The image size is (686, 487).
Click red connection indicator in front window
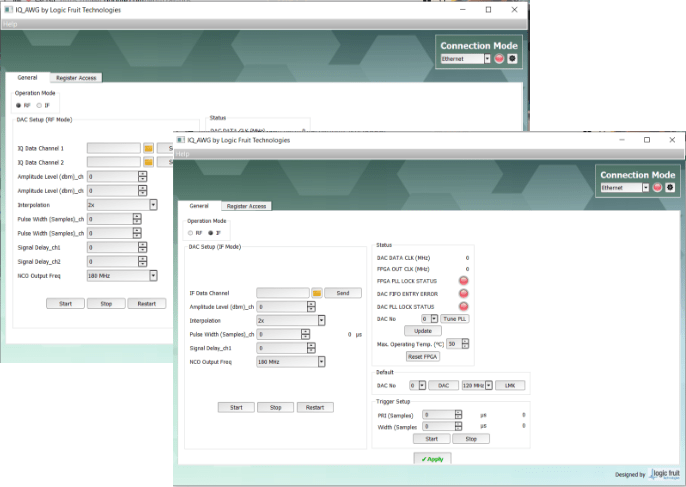657,188
